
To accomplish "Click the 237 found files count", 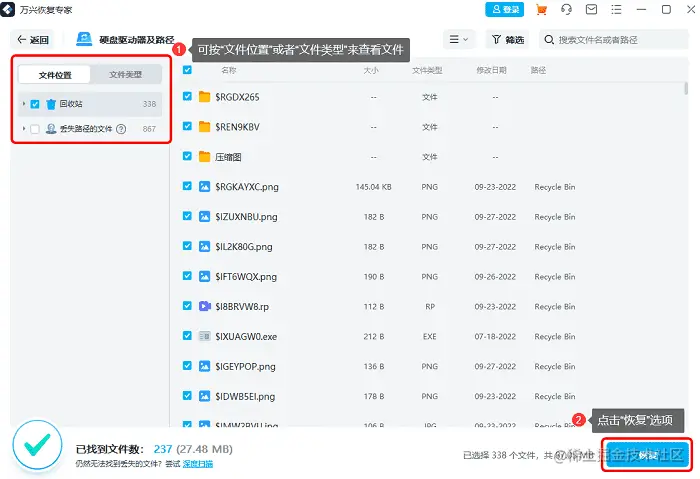I will point(163,449).
